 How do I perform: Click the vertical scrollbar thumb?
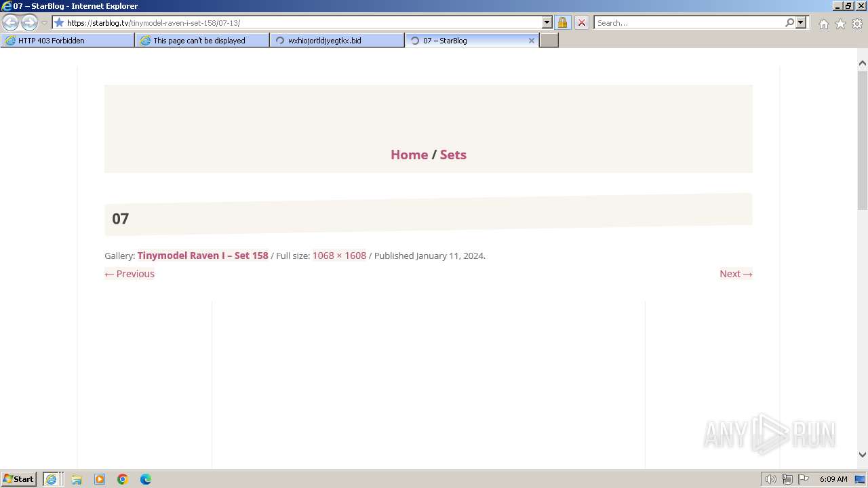(863, 140)
